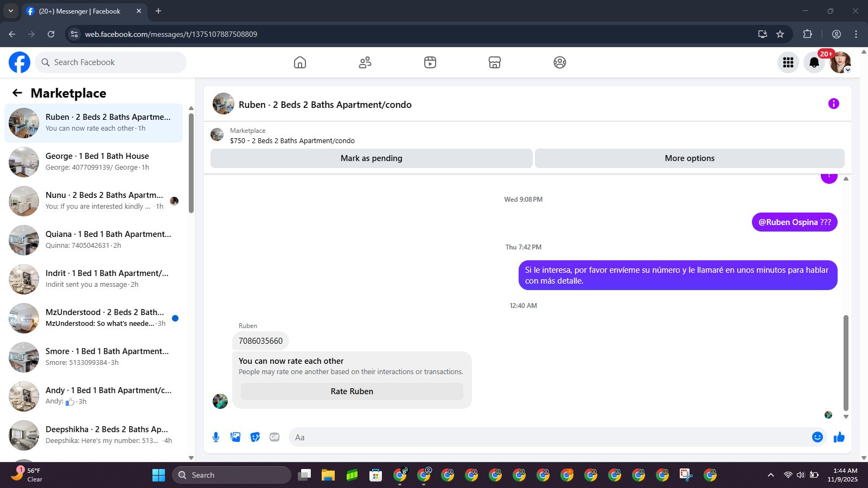Image resolution: width=868 pixels, height=488 pixels.
Task: Open MzUnderstood unread conversation
Action: (x=93, y=318)
